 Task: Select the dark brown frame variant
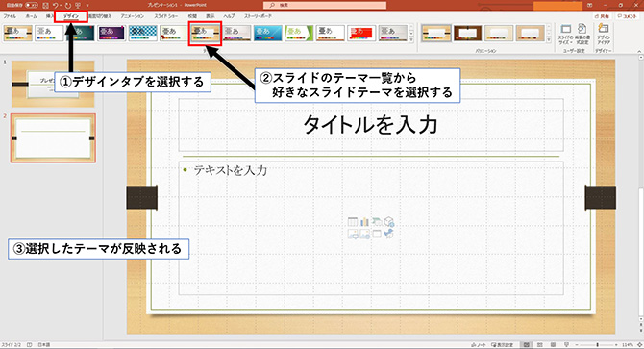[x=467, y=34]
